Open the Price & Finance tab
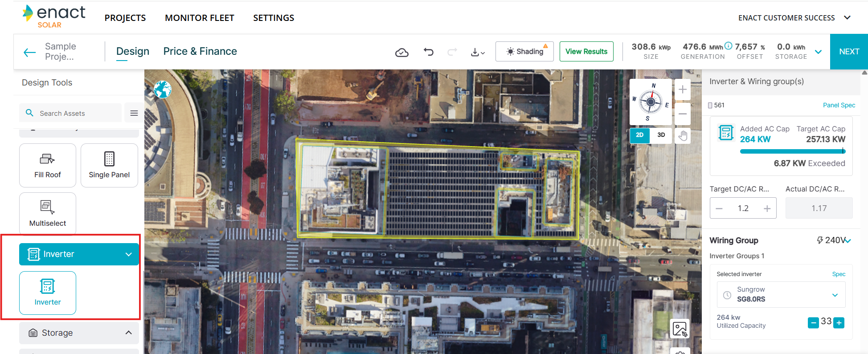Viewport: 868px width, 354px height. coord(200,52)
